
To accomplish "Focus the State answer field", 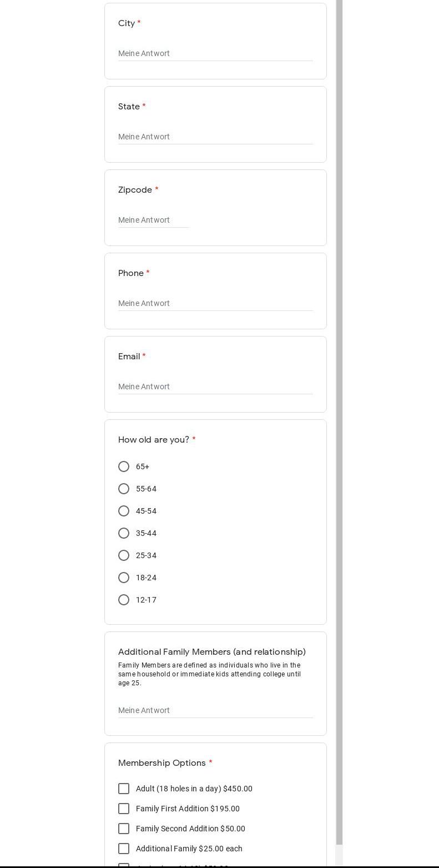I will pyautogui.click(x=215, y=137).
